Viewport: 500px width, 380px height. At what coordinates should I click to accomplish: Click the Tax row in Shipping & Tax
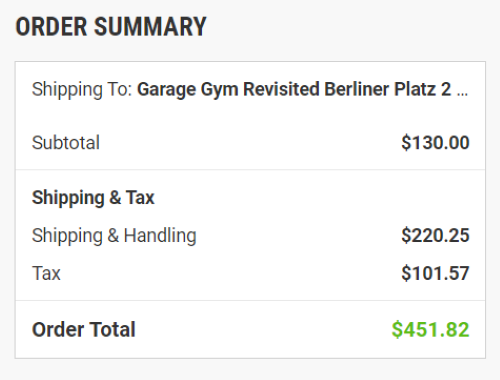coord(250,273)
